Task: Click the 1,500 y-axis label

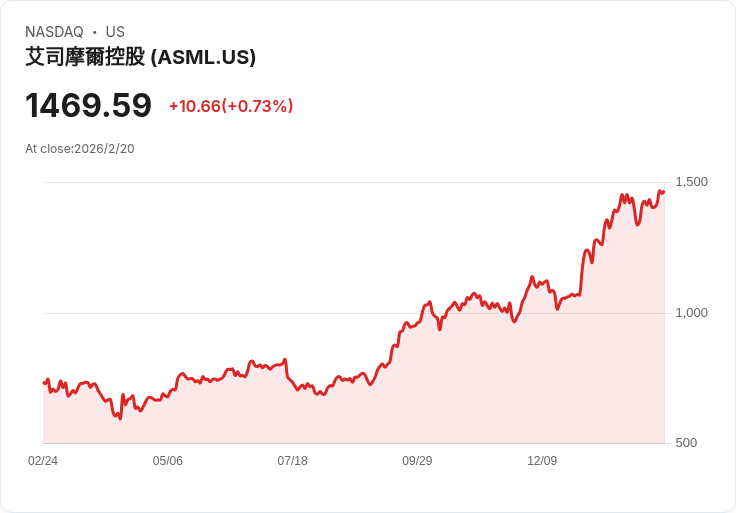Action: point(691,182)
